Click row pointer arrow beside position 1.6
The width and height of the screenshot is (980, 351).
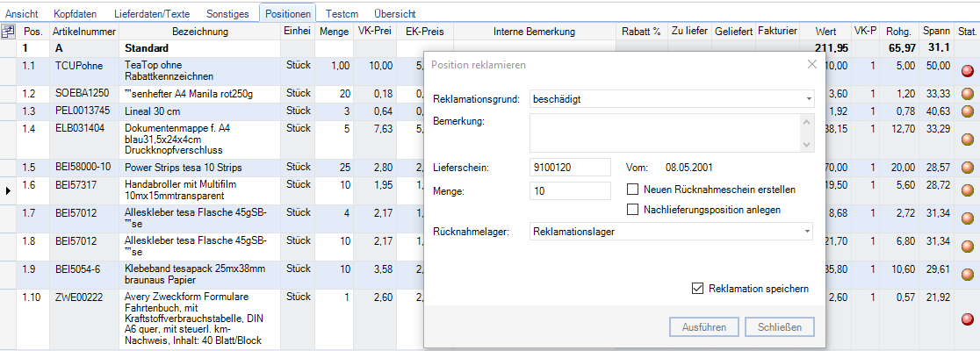pyautogui.click(x=9, y=190)
